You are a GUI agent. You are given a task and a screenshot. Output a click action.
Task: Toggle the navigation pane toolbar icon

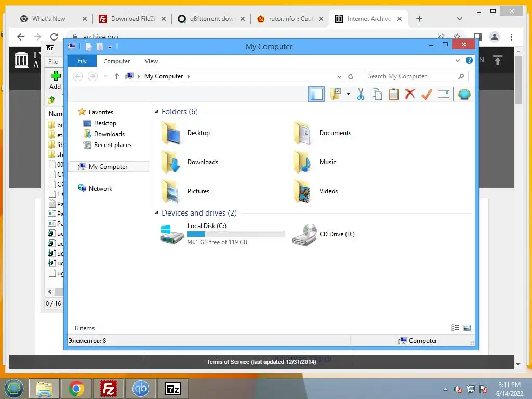[x=316, y=94]
